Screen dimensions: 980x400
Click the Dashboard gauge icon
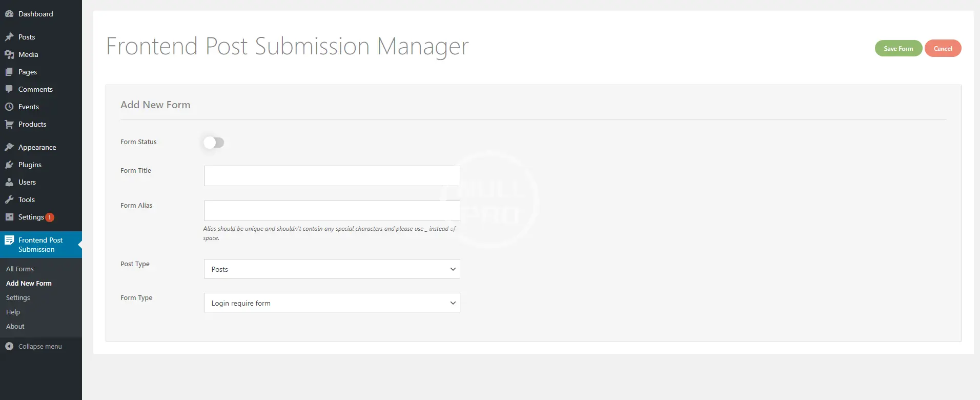9,14
